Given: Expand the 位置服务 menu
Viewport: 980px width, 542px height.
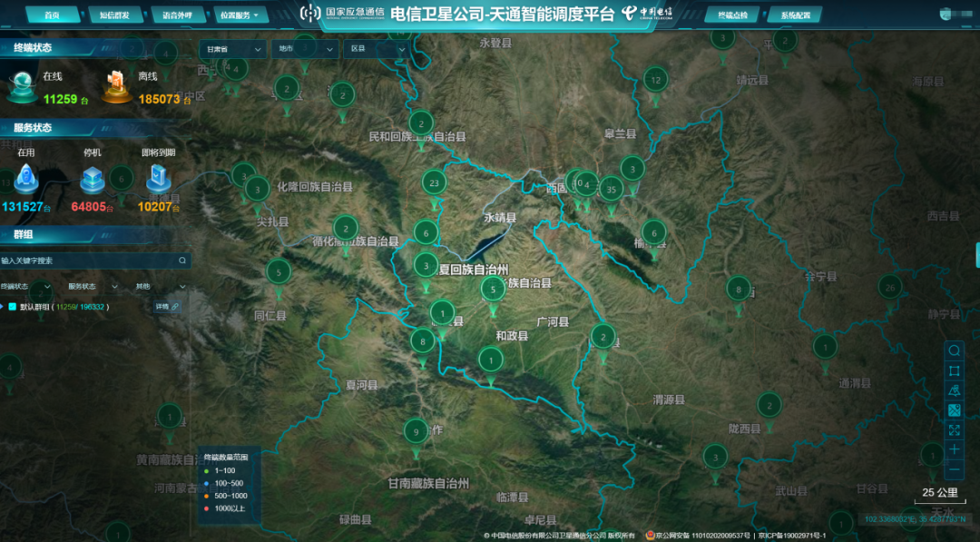Looking at the screenshot, I should (240, 15).
